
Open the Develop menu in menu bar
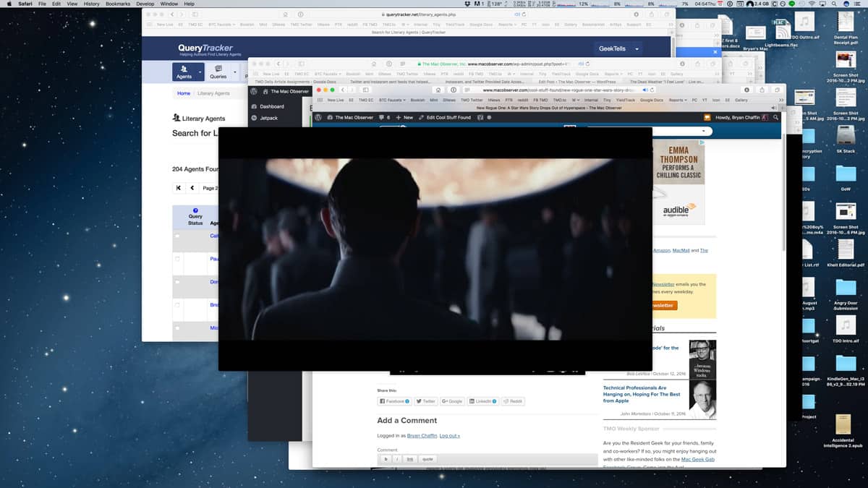145,4
